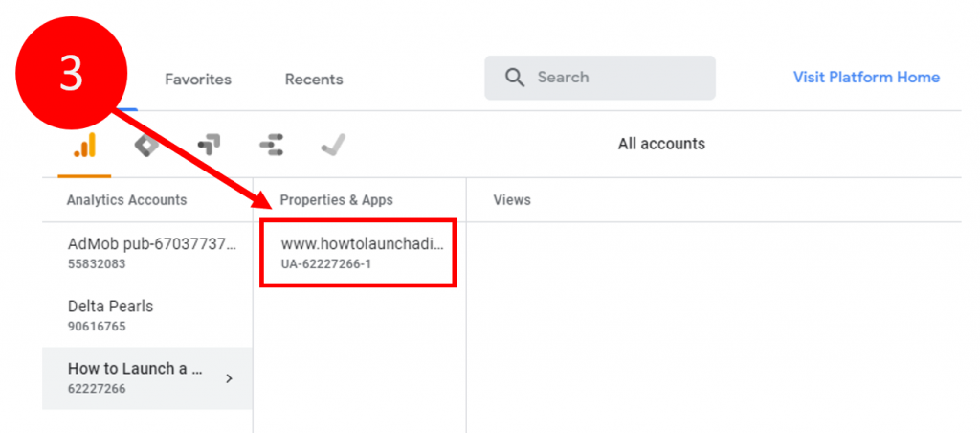
Task: Open the Recents tab
Action: click(x=314, y=80)
